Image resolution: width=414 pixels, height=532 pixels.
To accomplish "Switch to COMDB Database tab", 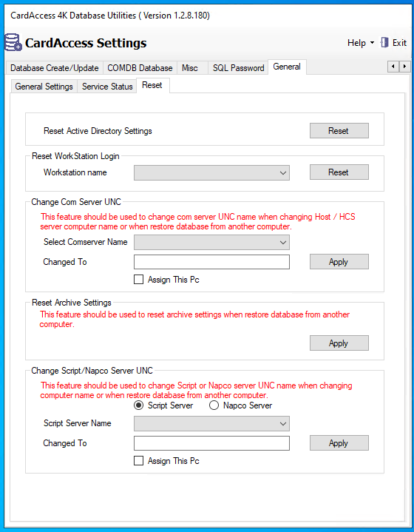I will [x=140, y=68].
